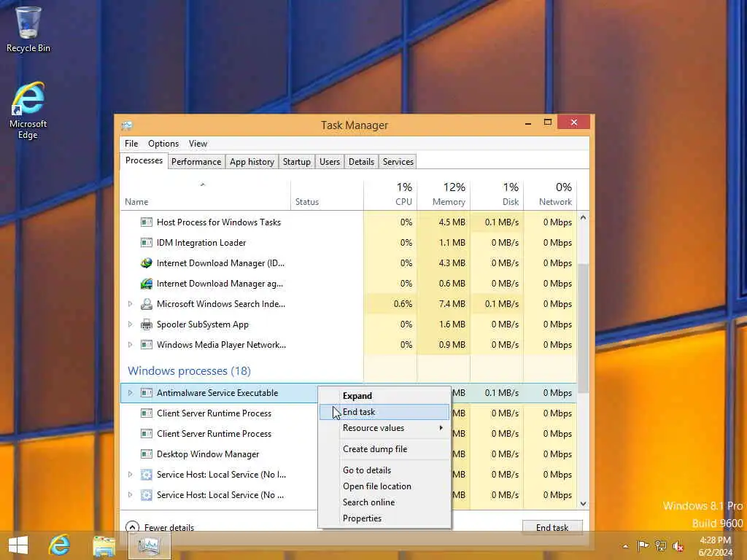This screenshot has width=747, height=560.
Task: Click the process list scrollbar thumb
Action: 583,328
